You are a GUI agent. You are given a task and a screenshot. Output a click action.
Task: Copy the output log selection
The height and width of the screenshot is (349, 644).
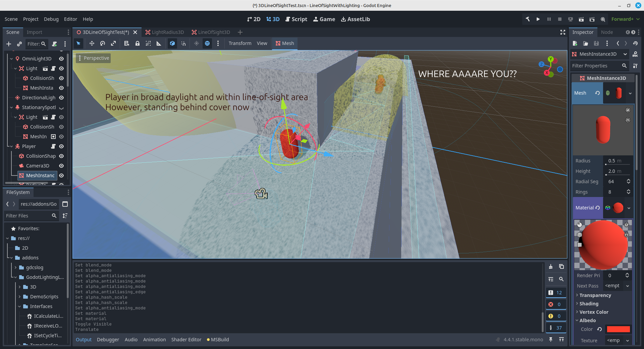561,266
